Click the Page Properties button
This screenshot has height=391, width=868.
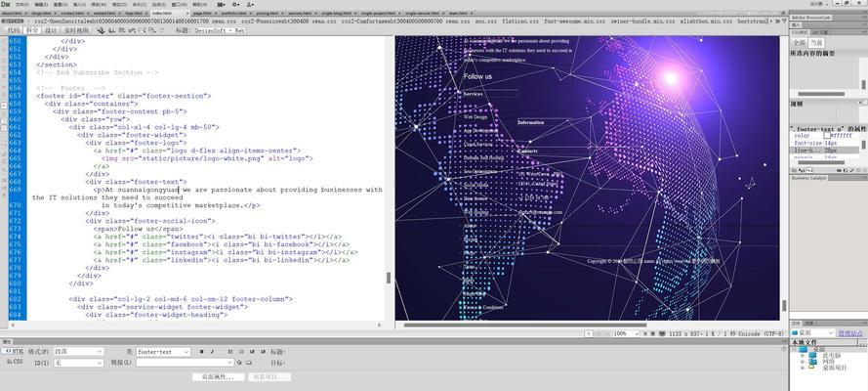[x=218, y=377]
